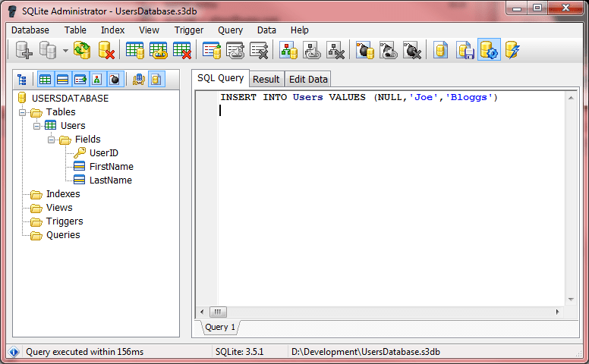
Task: Select the Query 1 bottom tab
Action: [220, 327]
